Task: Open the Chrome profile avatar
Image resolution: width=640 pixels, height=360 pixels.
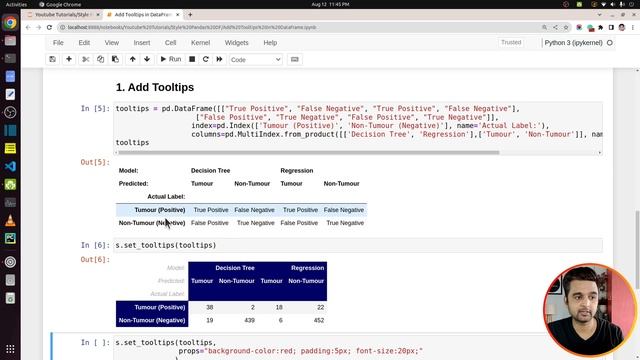Action: pos(622,27)
